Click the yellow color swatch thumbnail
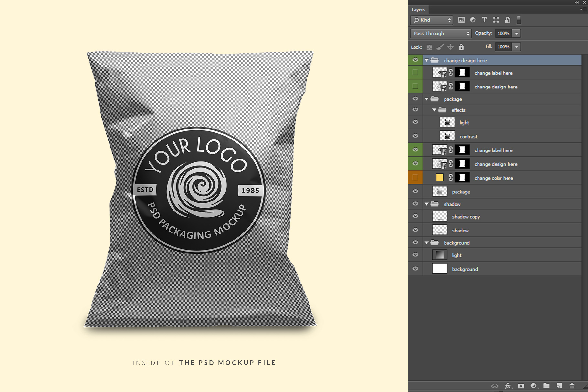 tap(440, 178)
